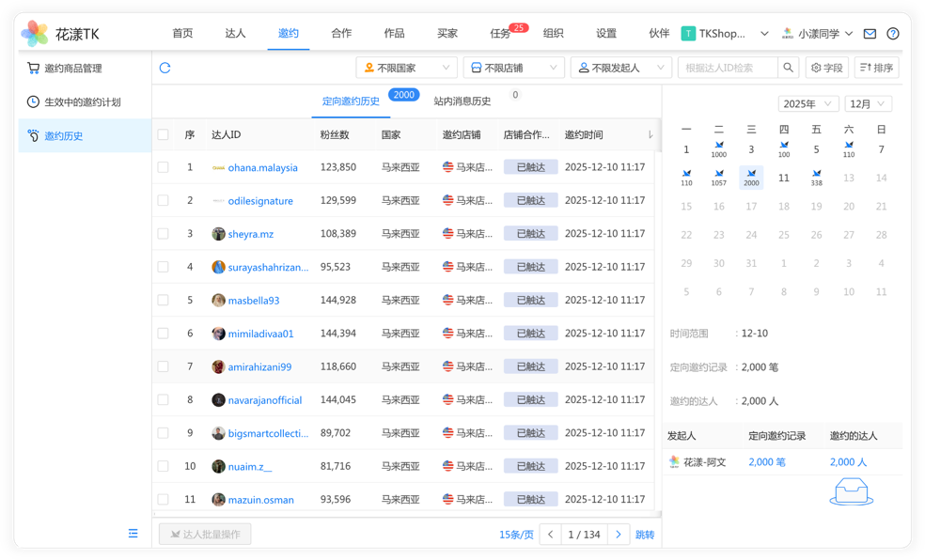Image resolution: width=925 pixels, height=560 pixels.
Task: Click the refresh icon in the toolbar
Action: 165,68
